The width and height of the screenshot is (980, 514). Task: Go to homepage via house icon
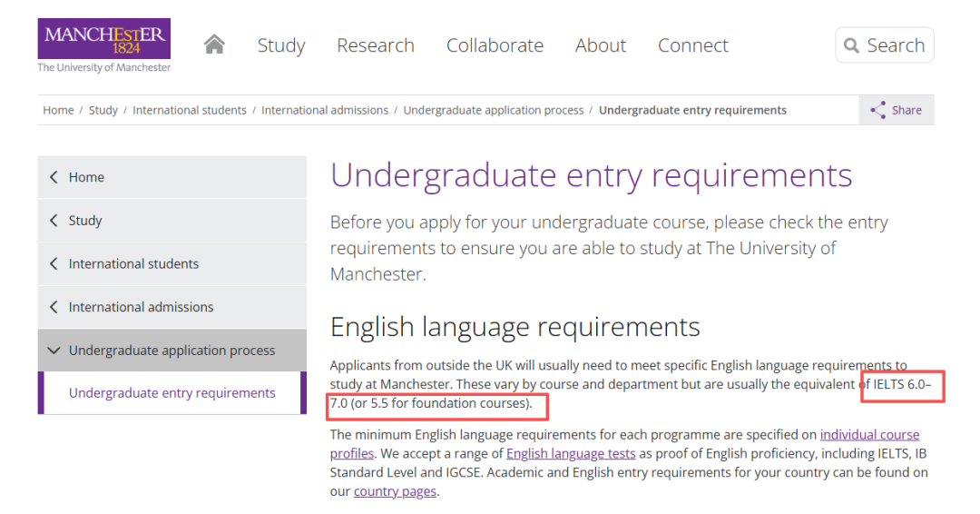click(x=214, y=44)
